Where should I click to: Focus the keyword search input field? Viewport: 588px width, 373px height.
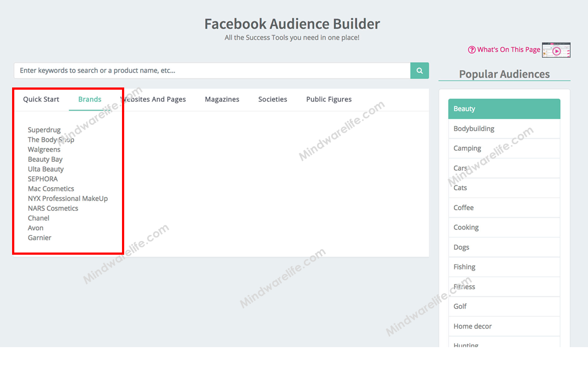[x=212, y=70]
